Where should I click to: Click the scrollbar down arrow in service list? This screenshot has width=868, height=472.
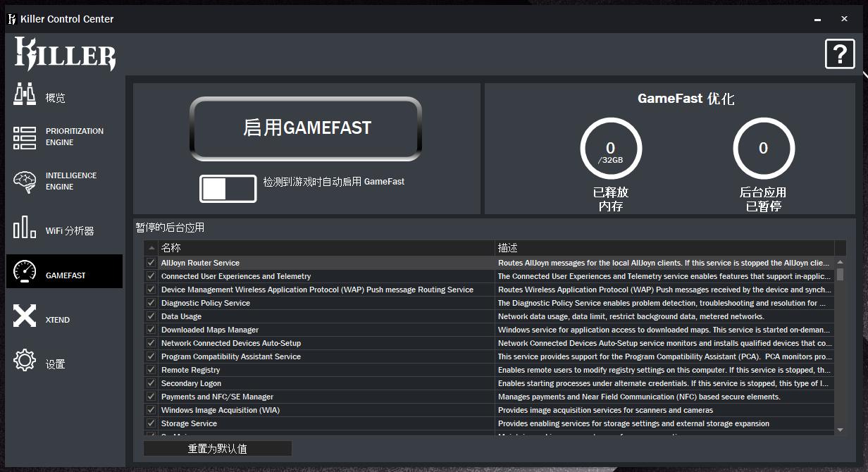coord(840,429)
